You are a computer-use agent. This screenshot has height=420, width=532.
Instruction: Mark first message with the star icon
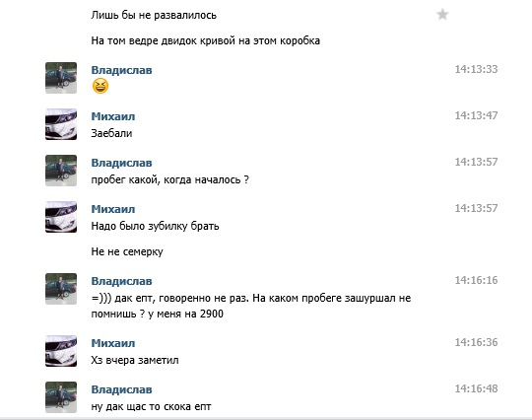(442, 15)
